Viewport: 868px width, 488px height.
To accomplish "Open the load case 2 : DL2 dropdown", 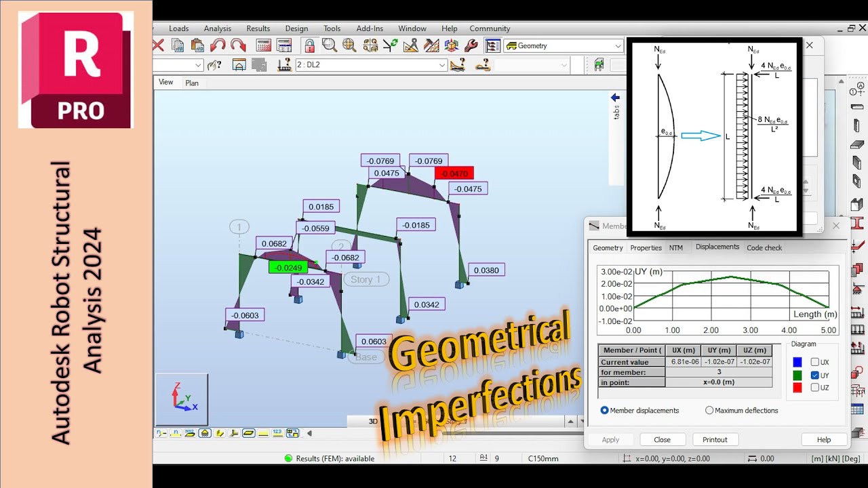I will point(371,65).
